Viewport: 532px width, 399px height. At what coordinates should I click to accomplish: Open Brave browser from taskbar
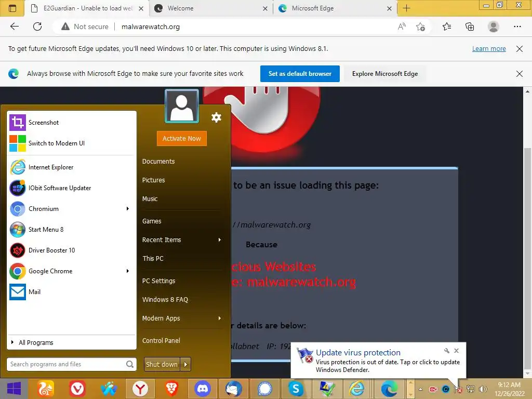171,389
